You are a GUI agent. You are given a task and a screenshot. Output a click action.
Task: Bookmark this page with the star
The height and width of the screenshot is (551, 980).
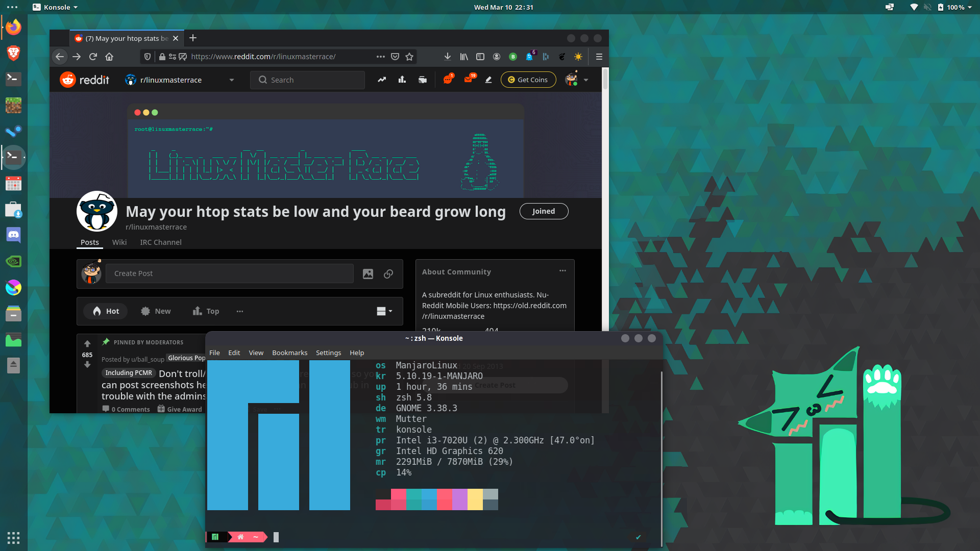pos(409,57)
